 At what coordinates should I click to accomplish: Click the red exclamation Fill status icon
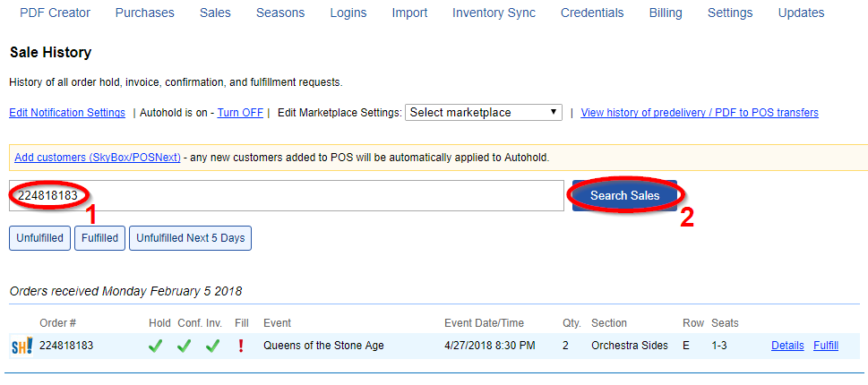coord(240,346)
